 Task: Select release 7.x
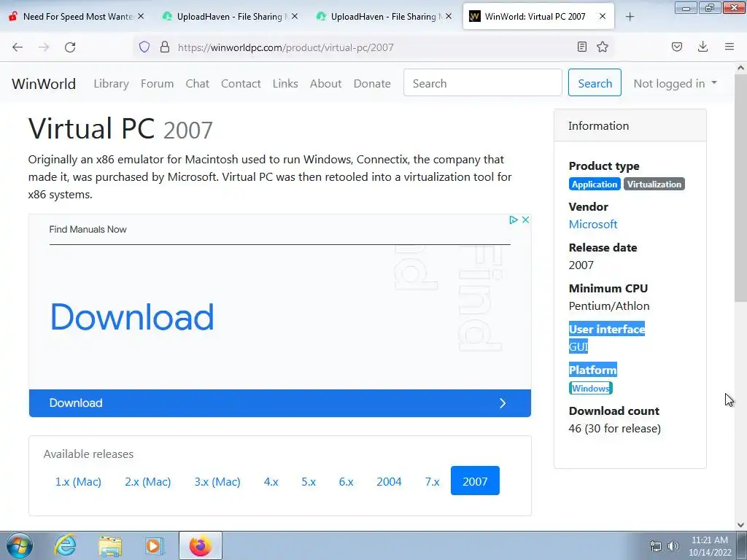click(432, 481)
